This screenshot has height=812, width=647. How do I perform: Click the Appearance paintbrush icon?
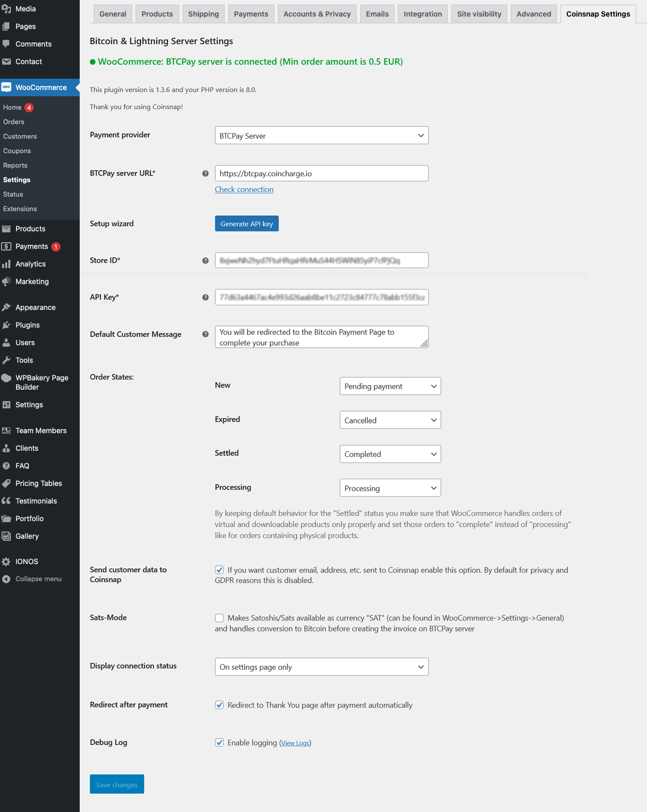point(6,307)
